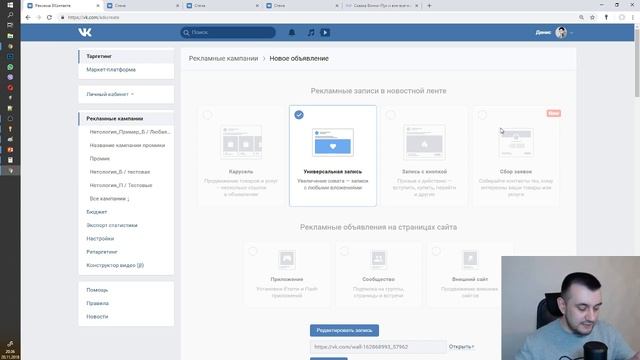This screenshot has height=360, width=640.
Task: Switch to the third browser tab
Action: point(222,6)
